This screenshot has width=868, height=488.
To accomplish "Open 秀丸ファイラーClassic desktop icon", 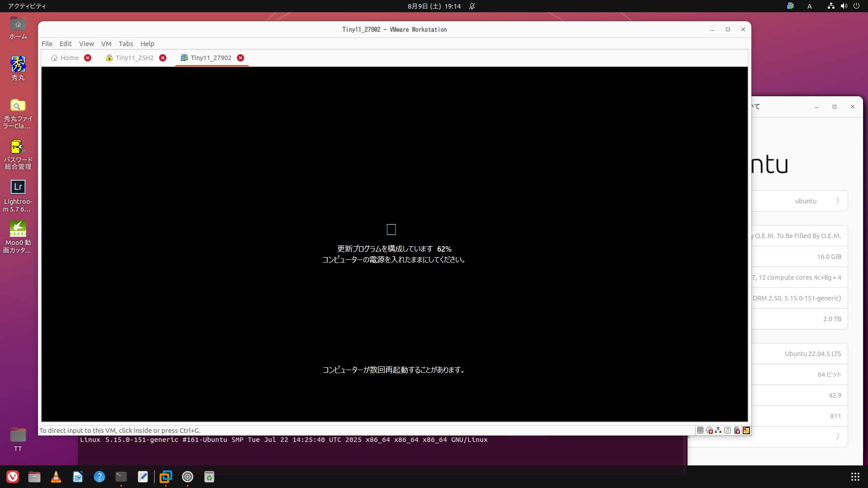I will tap(18, 113).
